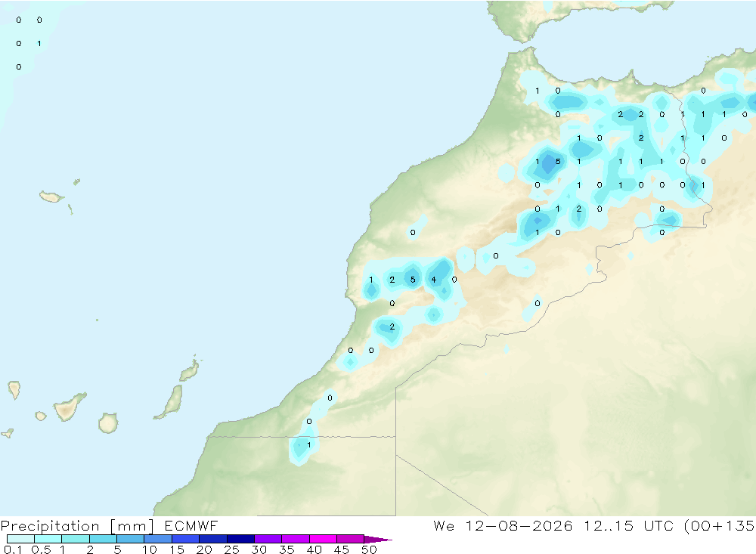Click Tenerife island on the map
Viewport: 756px width, 554px height.
pos(69,407)
